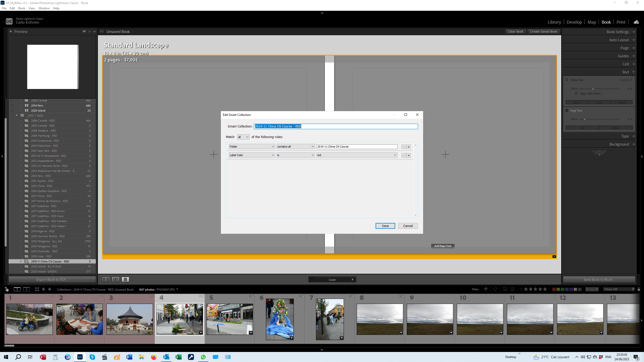Enable the Page Text checkbox
The height and width of the screenshot is (362, 644).
coord(567,110)
